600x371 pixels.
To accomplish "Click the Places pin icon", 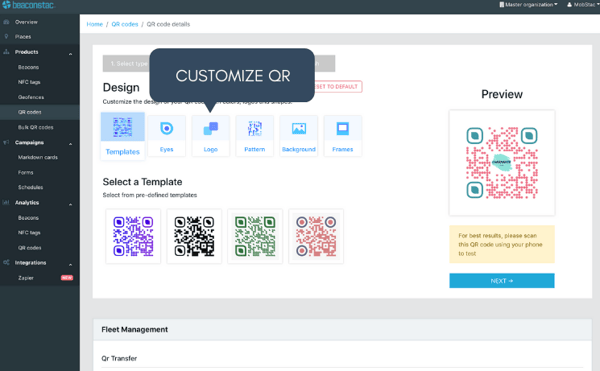I will pos(6,37).
